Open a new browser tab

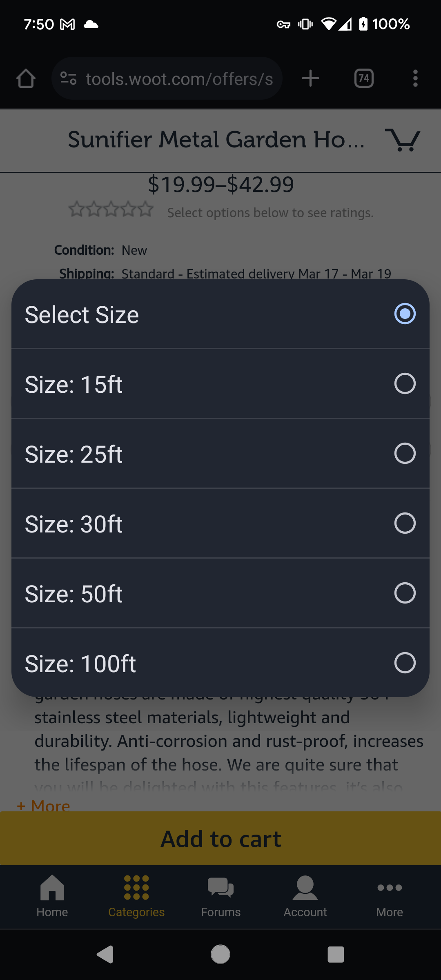click(x=310, y=78)
